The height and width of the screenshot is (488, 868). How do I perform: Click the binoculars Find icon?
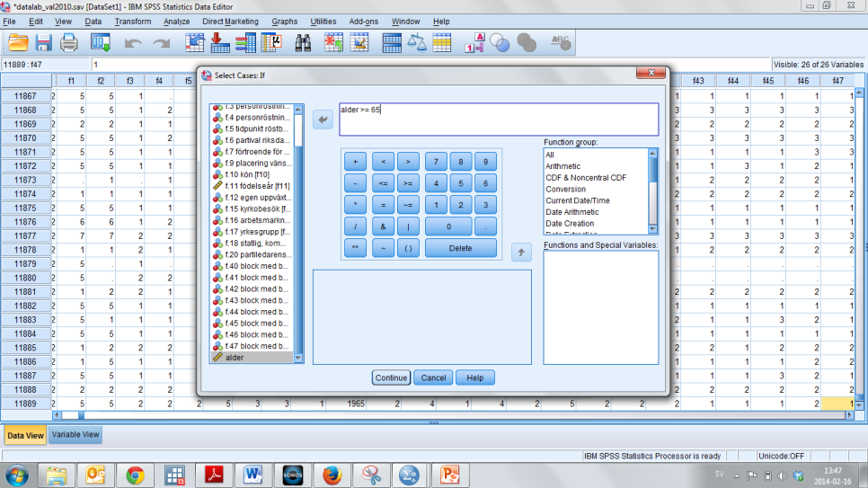[x=303, y=42]
